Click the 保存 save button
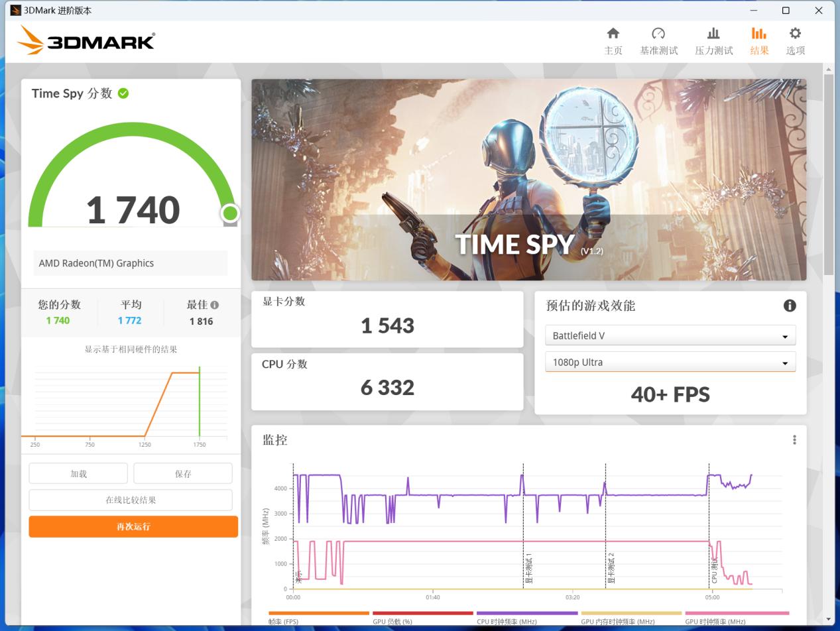This screenshot has width=840, height=631. [183, 474]
